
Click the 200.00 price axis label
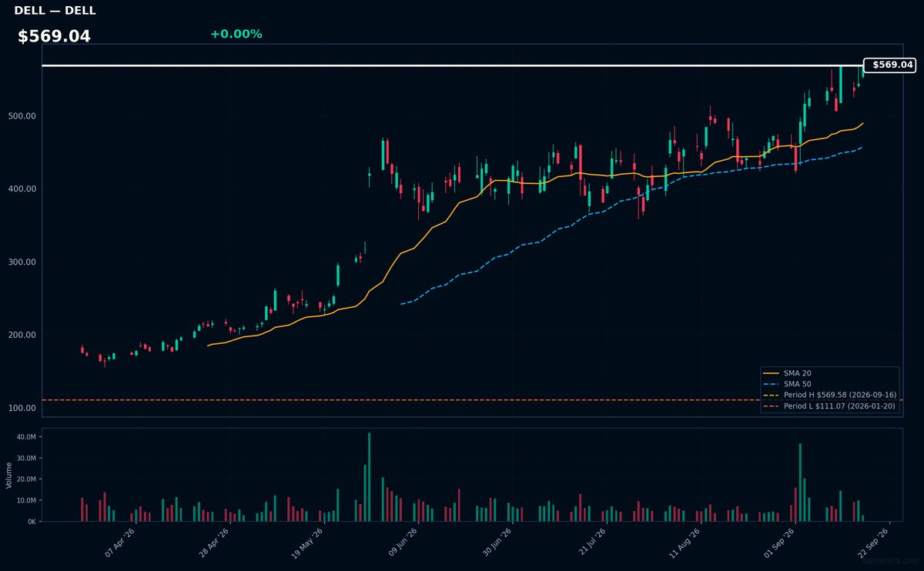(x=23, y=335)
